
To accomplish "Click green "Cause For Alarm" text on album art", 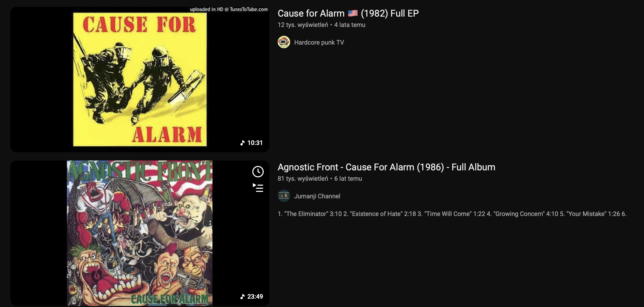I will [x=170, y=299].
